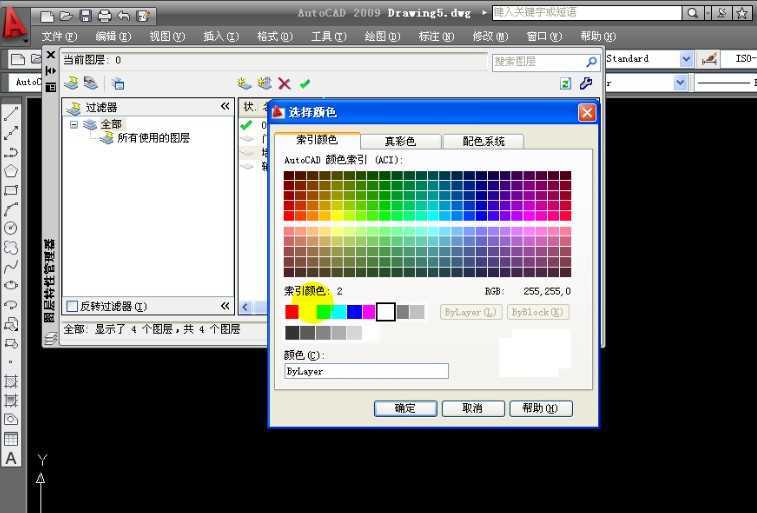Viewport: 757px width, 513px height.
Task: Click the 颜色(C) ByLayer text field
Action: (366, 371)
